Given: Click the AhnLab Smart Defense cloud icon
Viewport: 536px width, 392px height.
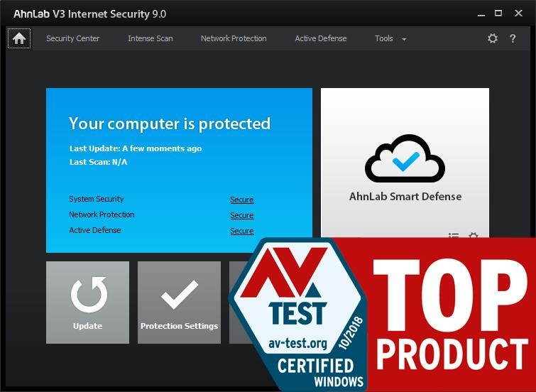Looking at the screenshot, I should pos(405,156).
